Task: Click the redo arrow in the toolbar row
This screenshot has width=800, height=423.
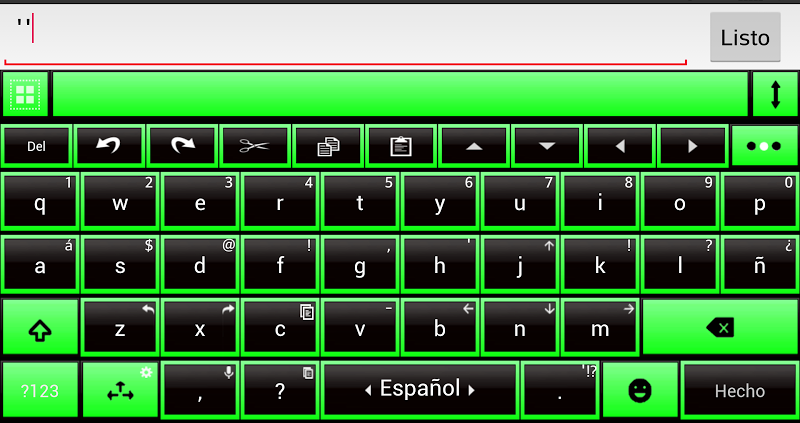Action: pyautogui.click(x=182, y=146)
